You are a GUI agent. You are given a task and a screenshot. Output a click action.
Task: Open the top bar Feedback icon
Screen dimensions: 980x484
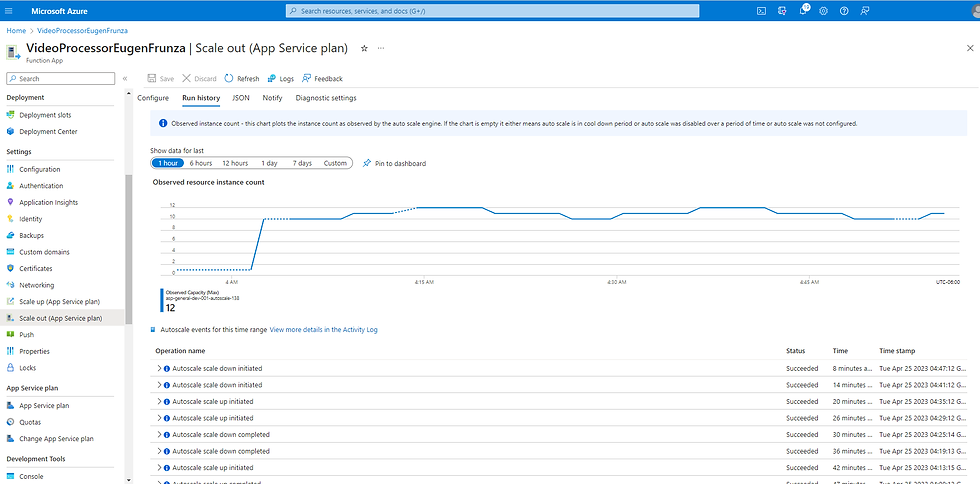pos(864,11)
